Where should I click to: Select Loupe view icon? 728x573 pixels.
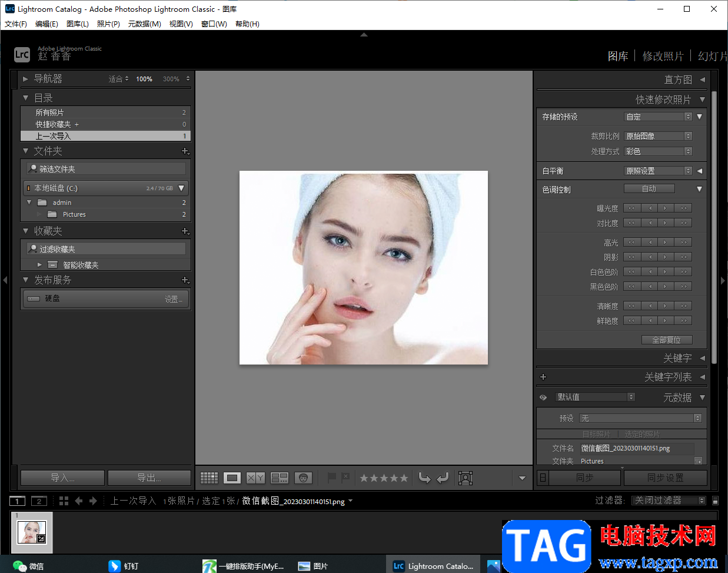tap(232, 478)
